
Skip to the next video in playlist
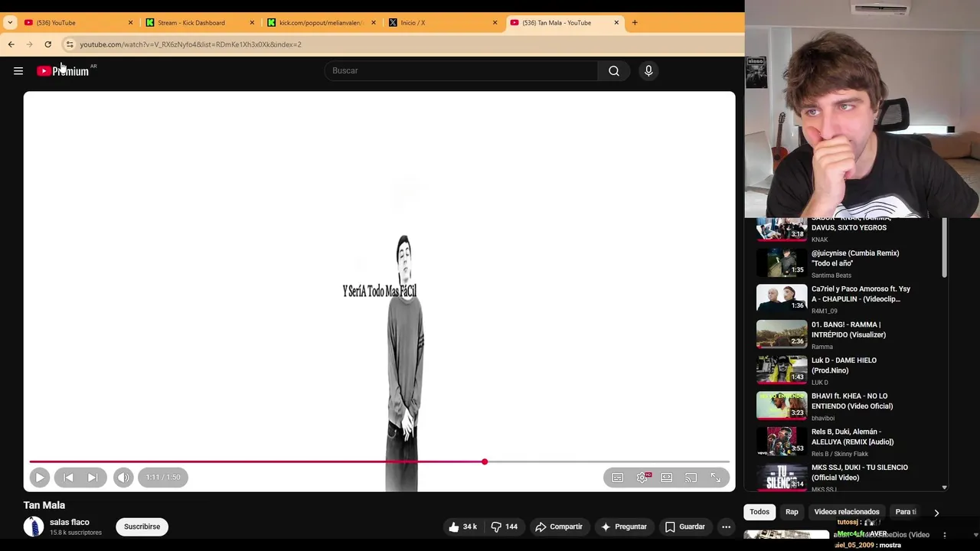coord(93,478)
